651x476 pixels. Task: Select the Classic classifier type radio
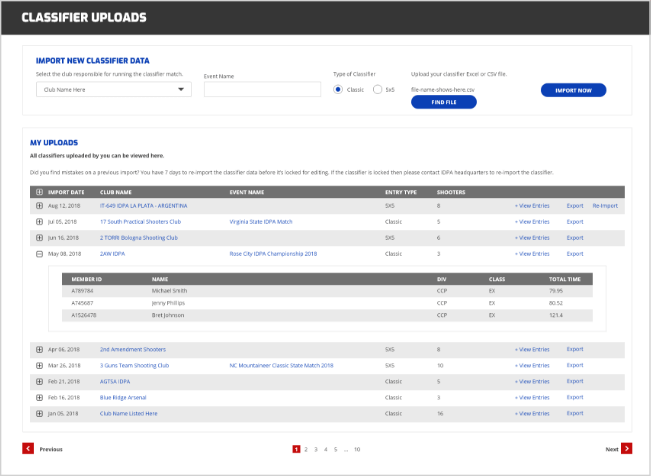pyautogui.click(x=337, y=90)
